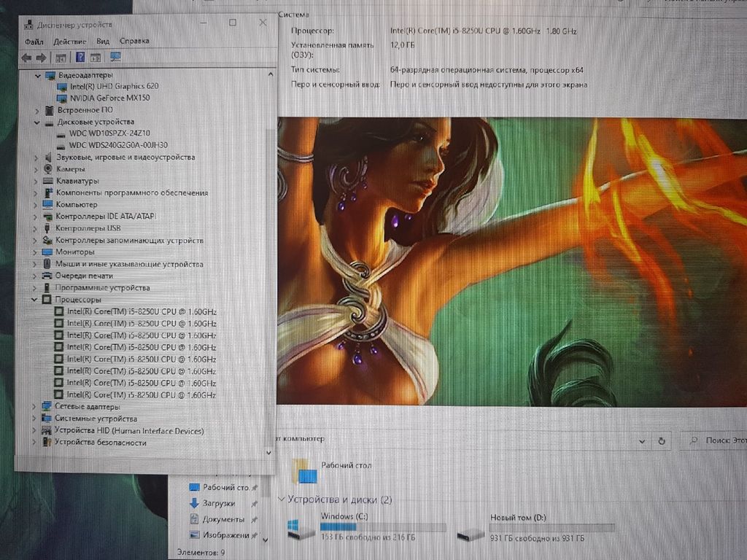Click Windows (C:) usage bar
This screenshot has width=747, height=560.
pyautogui.click(x=383, y=527)
